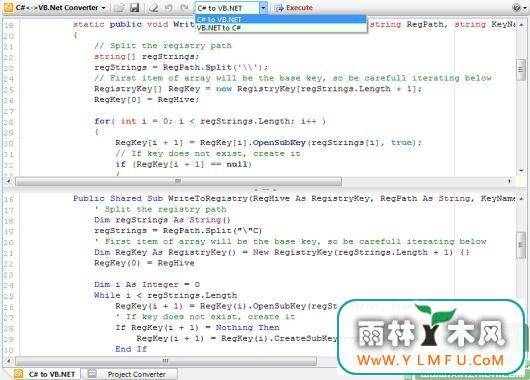Click the 'RegKey[0] = RegHive;' line

coord(147,100)
